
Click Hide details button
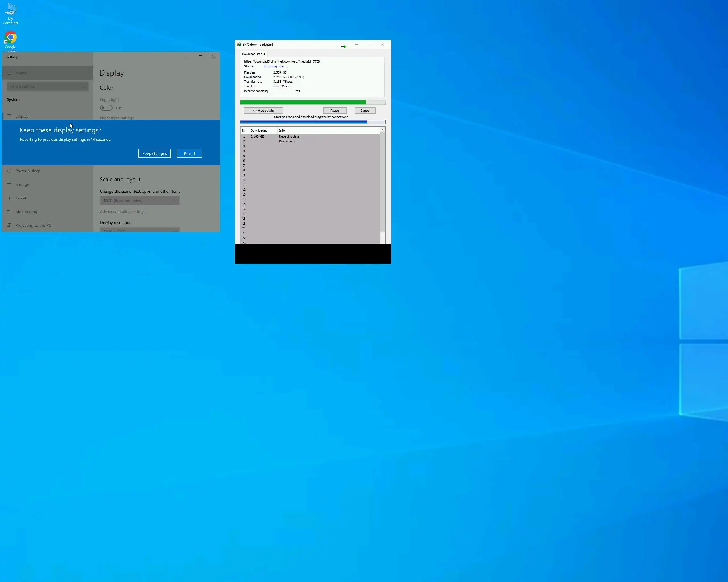pyautogui.click(x=263, y=111)
